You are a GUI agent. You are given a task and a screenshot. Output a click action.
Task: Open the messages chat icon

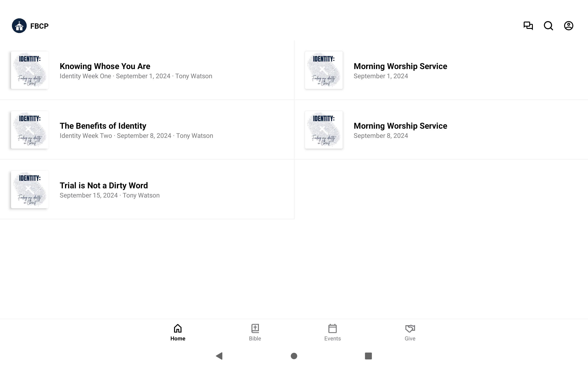click(528, 26)
